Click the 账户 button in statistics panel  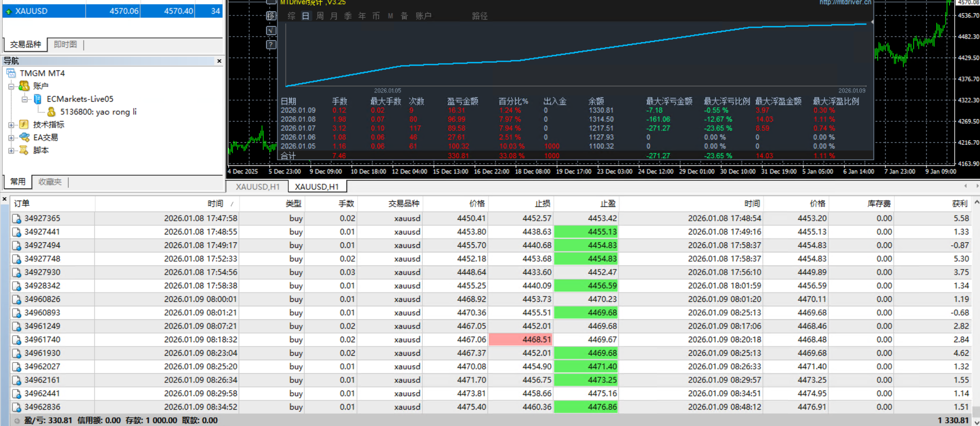pos(423,16)
